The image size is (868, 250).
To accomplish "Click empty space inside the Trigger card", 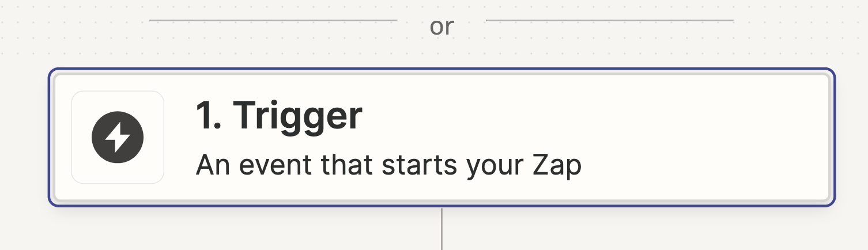I will (692, 138).
